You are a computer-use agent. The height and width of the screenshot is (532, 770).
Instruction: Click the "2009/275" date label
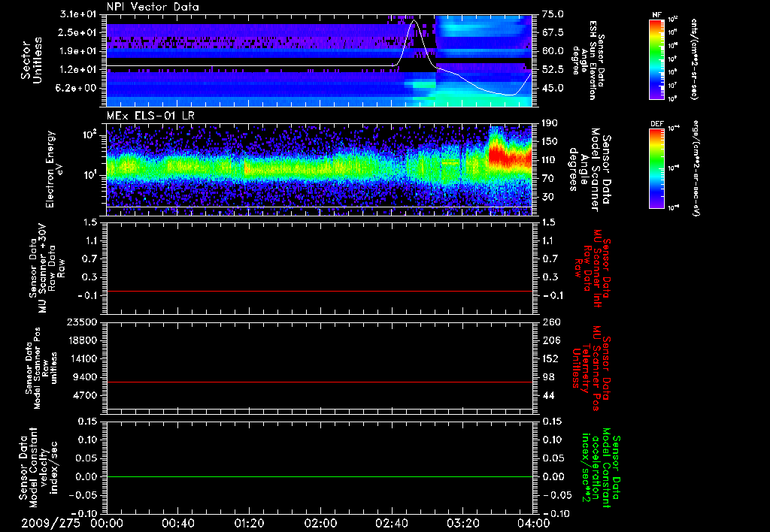(x=50, y=523)
